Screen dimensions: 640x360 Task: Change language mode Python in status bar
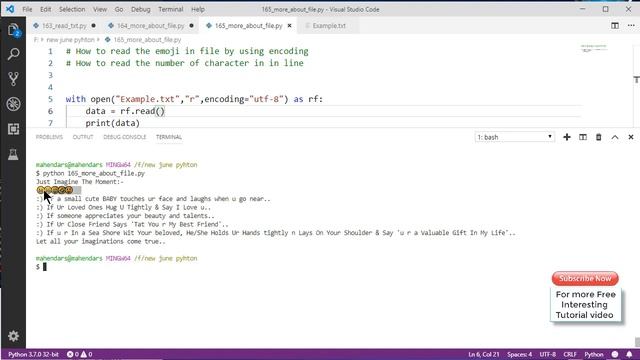coord(594,354)
